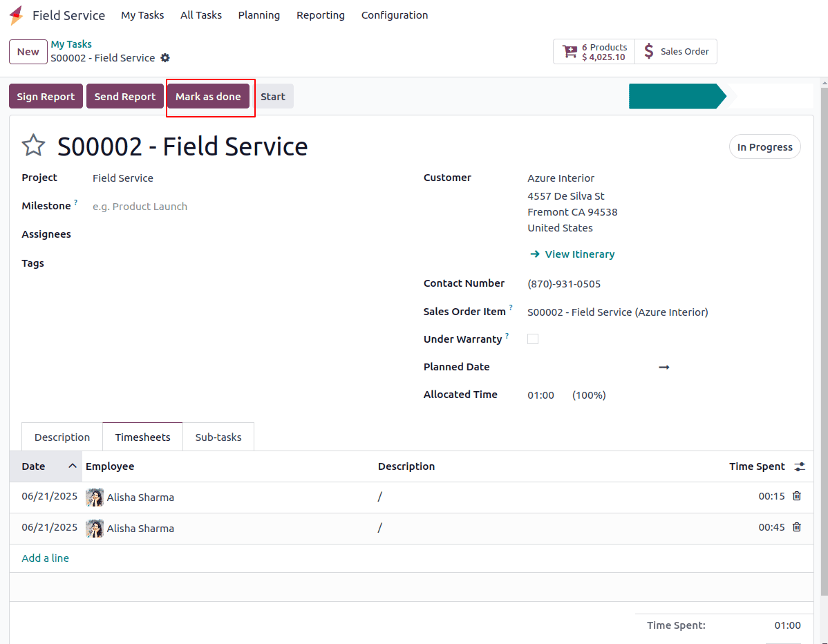Delete the 00:15 timesheet line
This screenshot has width=828, height=644.
click(x=797, y=496)
